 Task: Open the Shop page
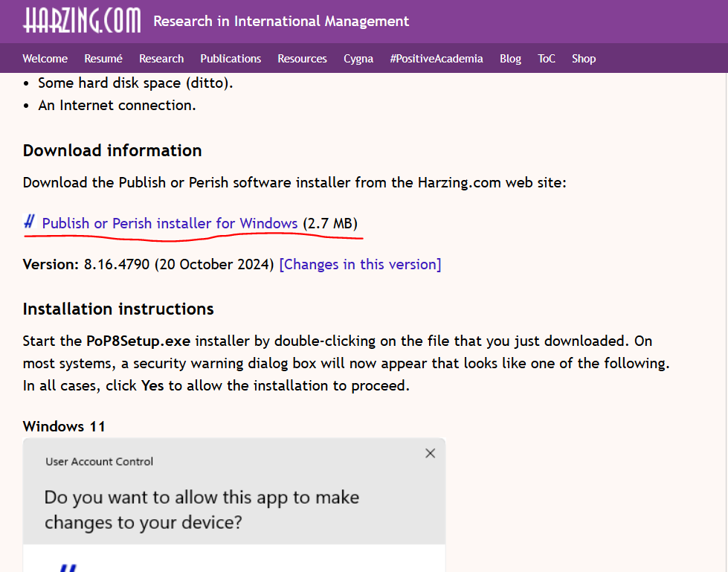click(584, 59)
